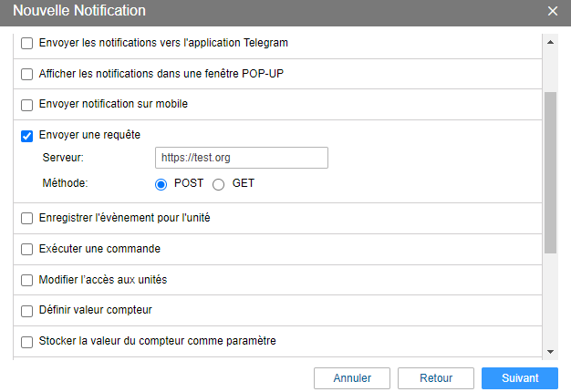Click the scrollbar up arrow

click(550, 41)
